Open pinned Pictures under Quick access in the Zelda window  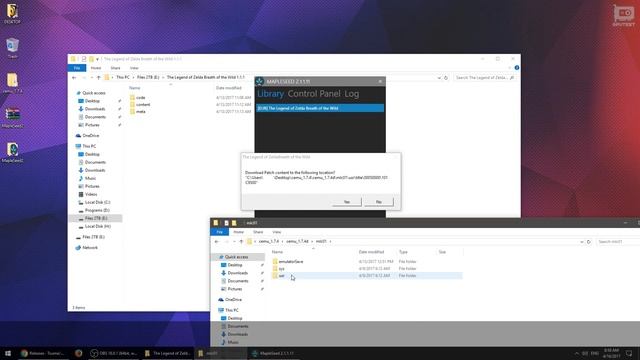point(92,125)
